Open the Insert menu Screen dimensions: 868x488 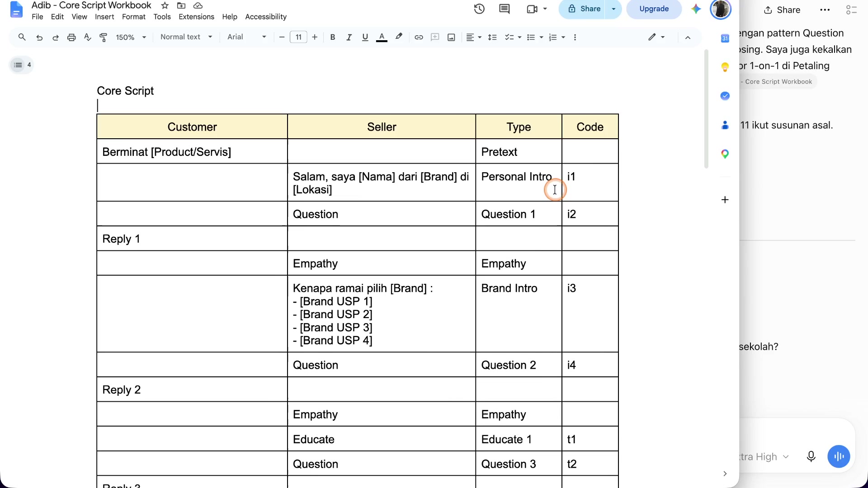pyautogui.click(x=104, y=17)
